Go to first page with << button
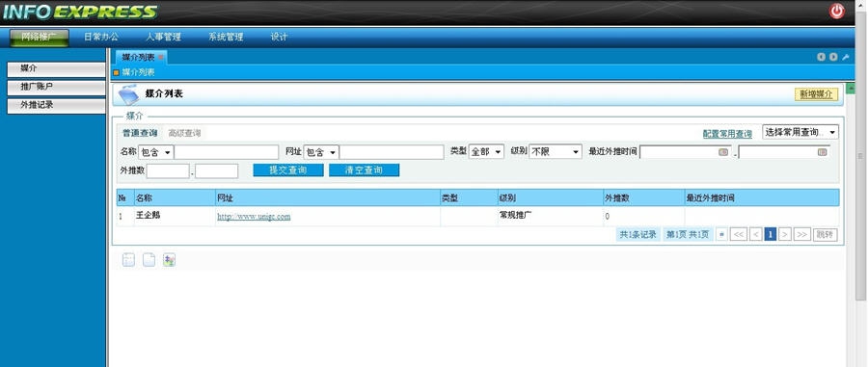Image resolution: width=868 pixels, height=367 pixels. [x=739, y=234]
